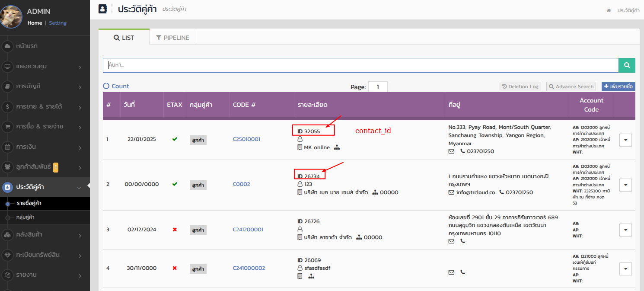Click the รายละเอียด column header
The width and height of the screenshot is (644, 291).
pyautogui.click(x=312, y=105)
